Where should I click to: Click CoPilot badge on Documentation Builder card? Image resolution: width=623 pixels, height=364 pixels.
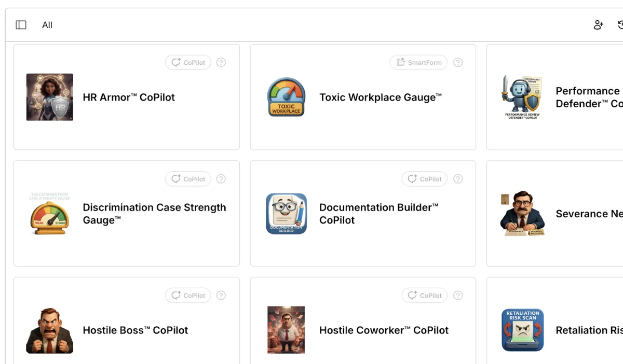click(425, 179)
